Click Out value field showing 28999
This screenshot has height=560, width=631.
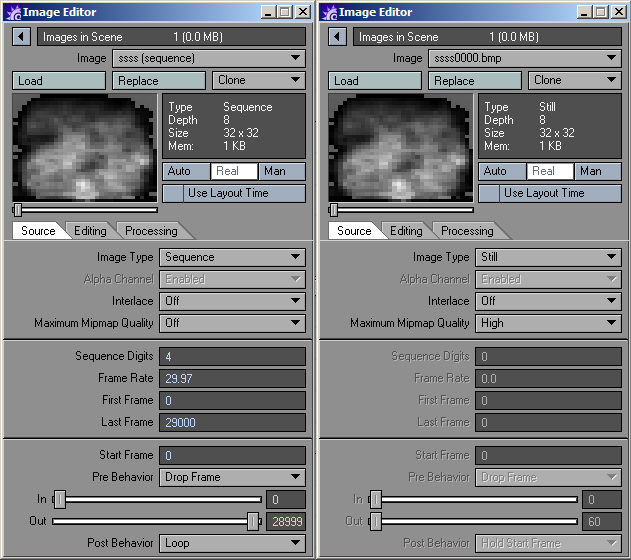tap(286, 522)
